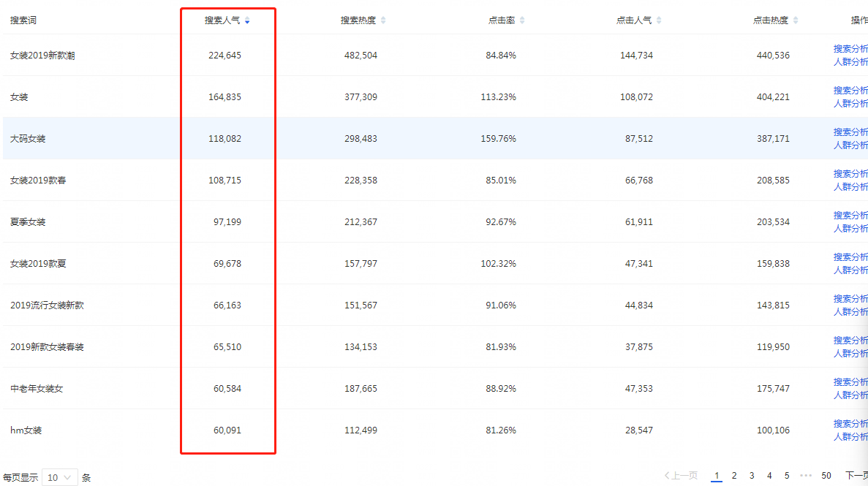Jump to page 50
The image size is (868, 486).
point(826,476)
